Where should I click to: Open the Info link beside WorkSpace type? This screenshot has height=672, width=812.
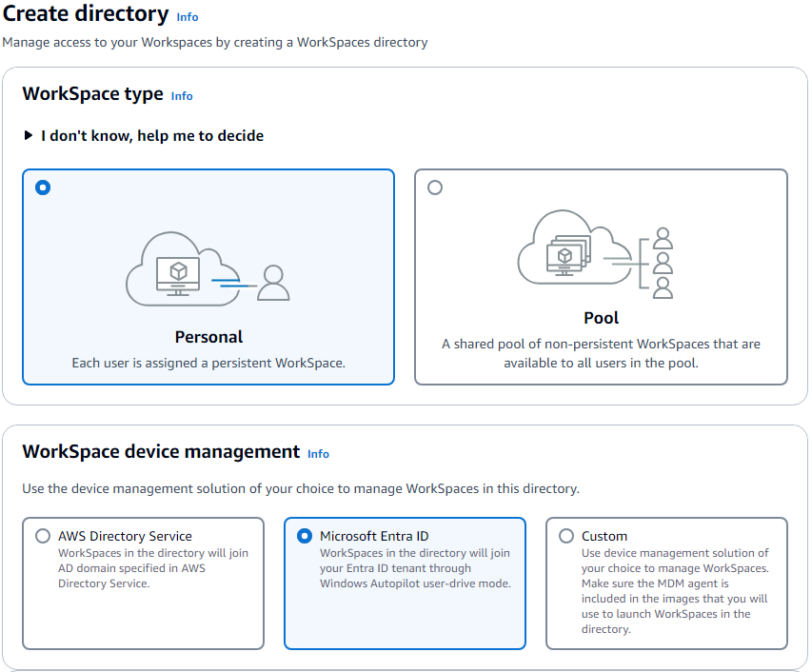pos(182,96)
